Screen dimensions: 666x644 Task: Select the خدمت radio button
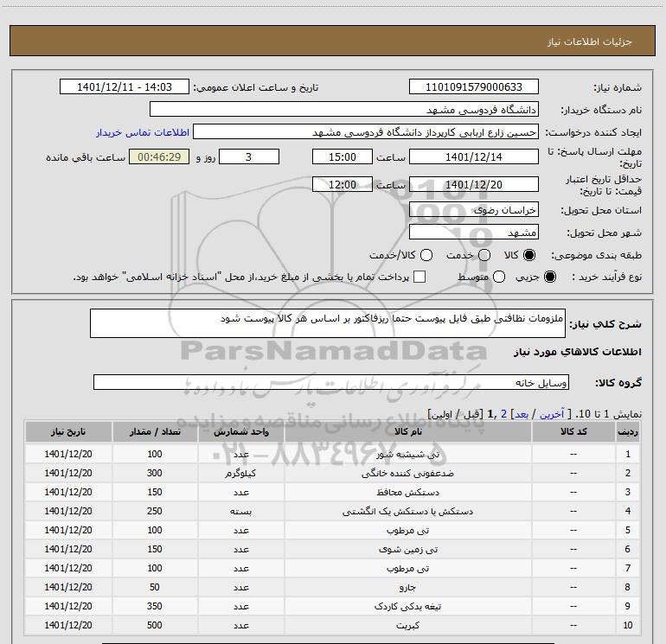click(x=484, y=255)
